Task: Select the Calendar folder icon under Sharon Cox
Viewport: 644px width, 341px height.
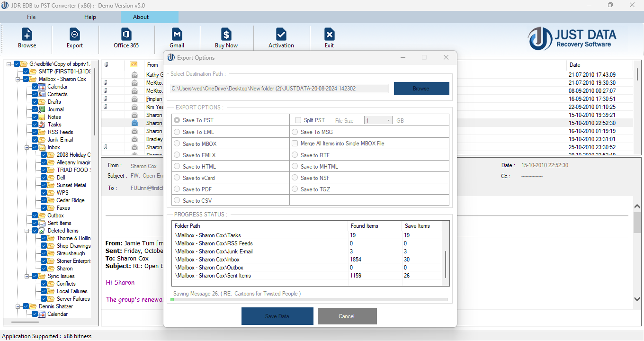Action: (42, 87)
